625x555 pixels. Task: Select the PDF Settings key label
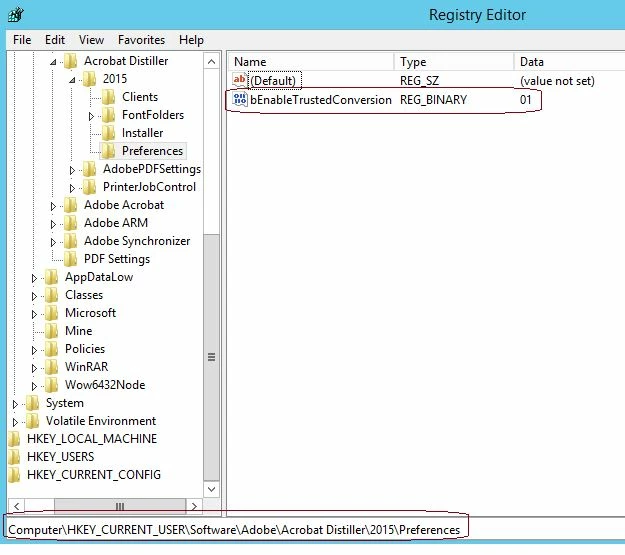point(117,259)
